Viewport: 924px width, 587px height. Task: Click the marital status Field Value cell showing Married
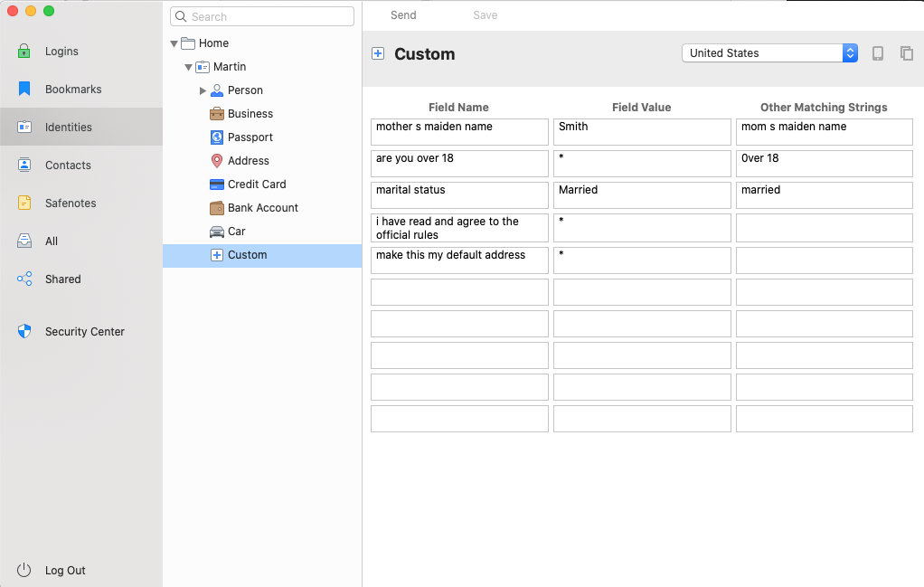[642, 194]
